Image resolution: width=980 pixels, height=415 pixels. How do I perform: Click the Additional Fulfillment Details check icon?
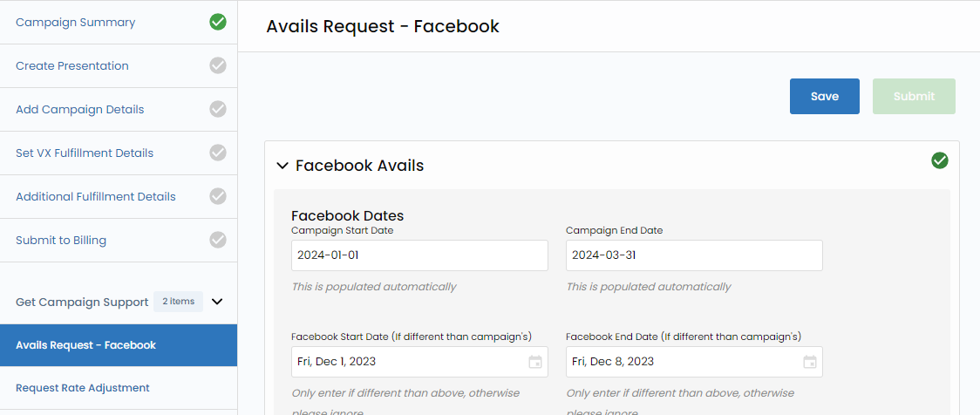(x=218, y=196)
